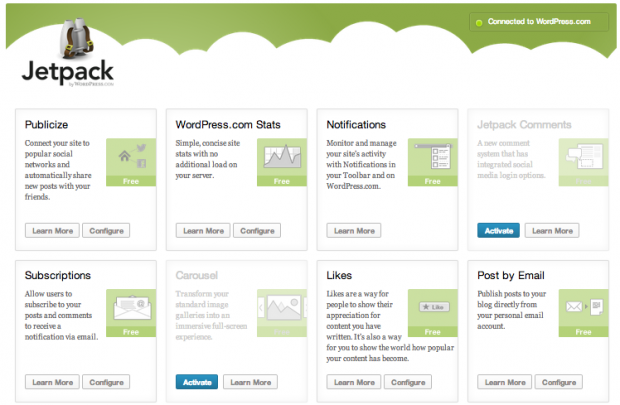Select the Notifications heading
The image size is (620, 405).
pos(356,125)
